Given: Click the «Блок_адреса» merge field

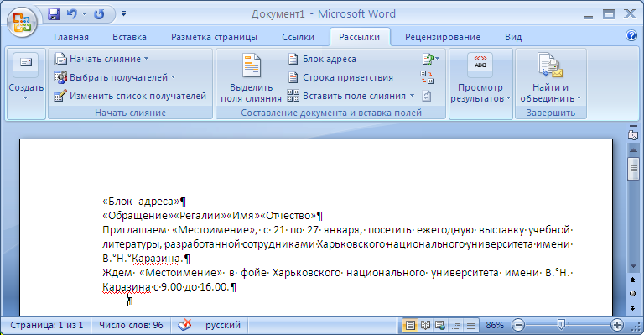Looking at the screenshot, I should coord(141,202).
